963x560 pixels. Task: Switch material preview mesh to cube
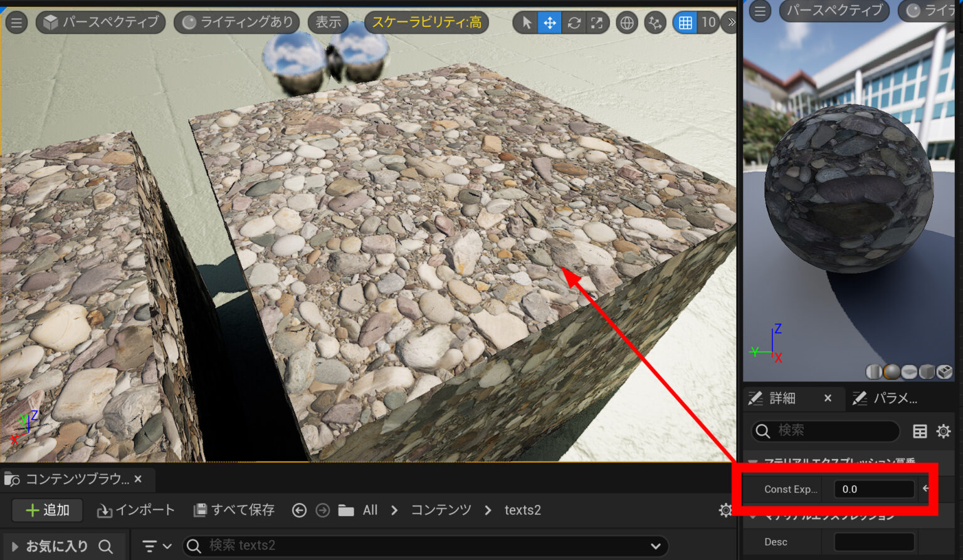tap(926, 371)
